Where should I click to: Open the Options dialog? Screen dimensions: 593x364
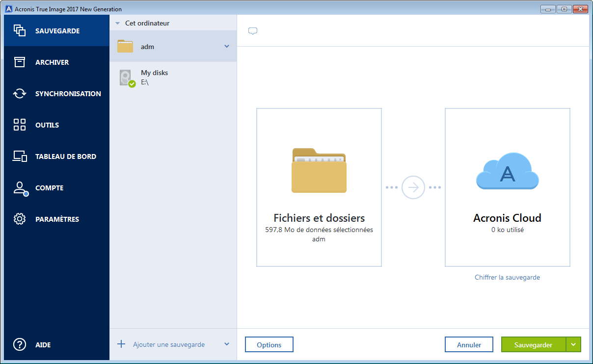[269, 344]
